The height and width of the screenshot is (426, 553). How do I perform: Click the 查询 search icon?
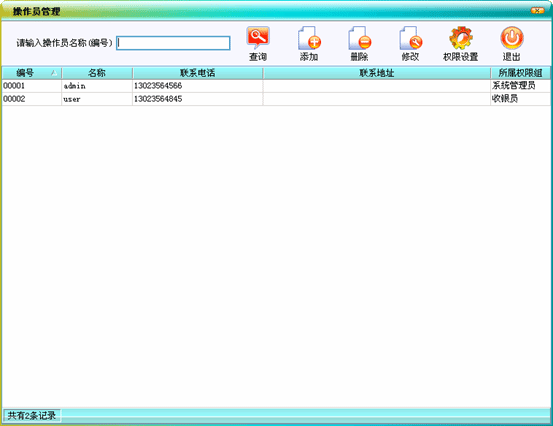[x=258, y=37]
